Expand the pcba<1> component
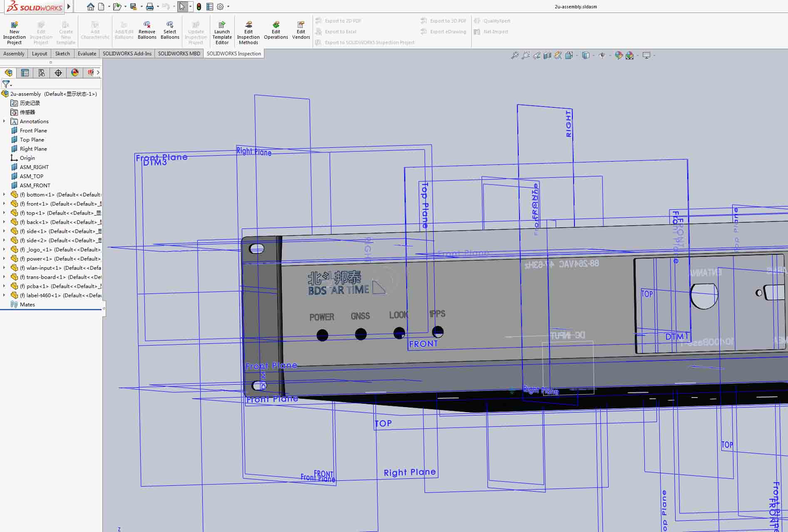Viewport: 788px width, 532px height. 5,286
